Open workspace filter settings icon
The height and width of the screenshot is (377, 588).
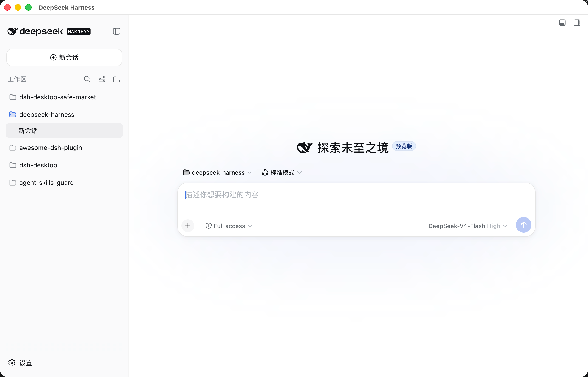coord(102,79)
